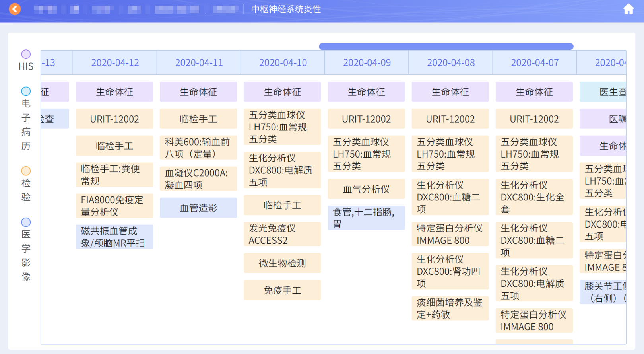Toggle the 检验 orange circle filter
Viewport: 644px width, 354px height.
click(26, 171)
